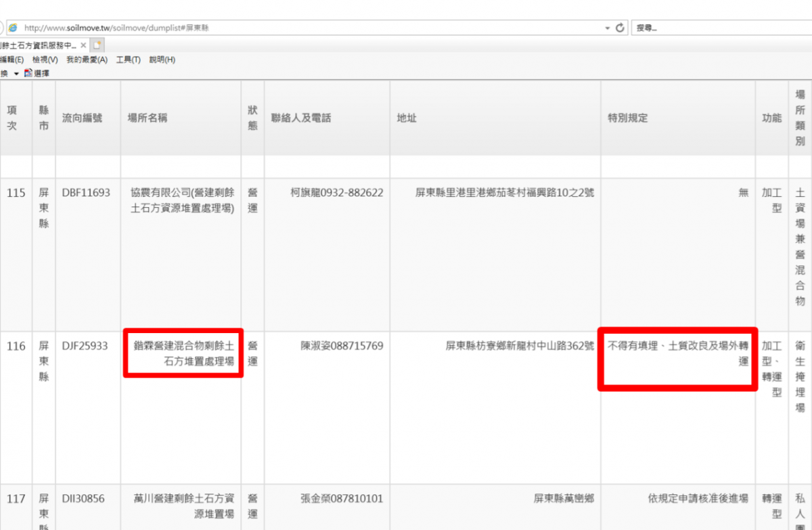
Task: Click the Internet Explorer page icon in address bar
Action: tap(13, 28)
